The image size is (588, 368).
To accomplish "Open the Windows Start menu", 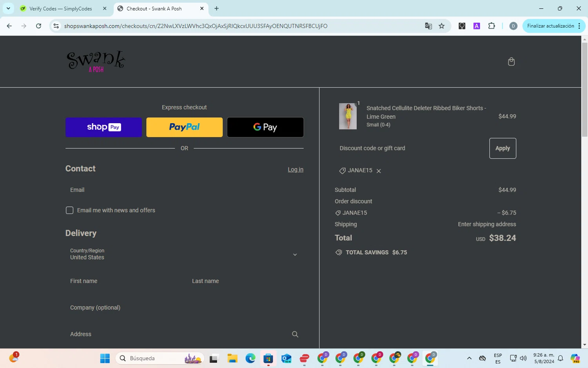I will (x=105, y=358).
